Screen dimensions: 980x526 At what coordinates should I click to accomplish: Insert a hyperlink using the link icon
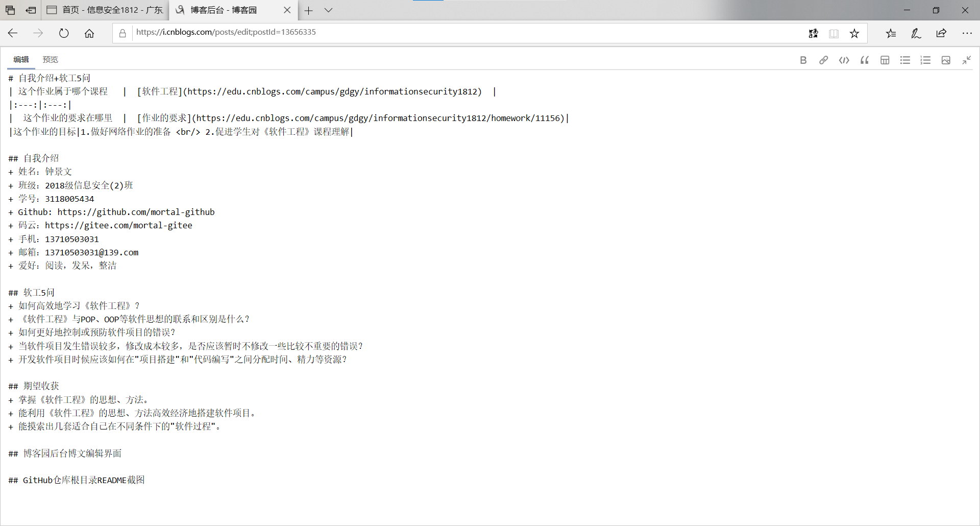823,60
